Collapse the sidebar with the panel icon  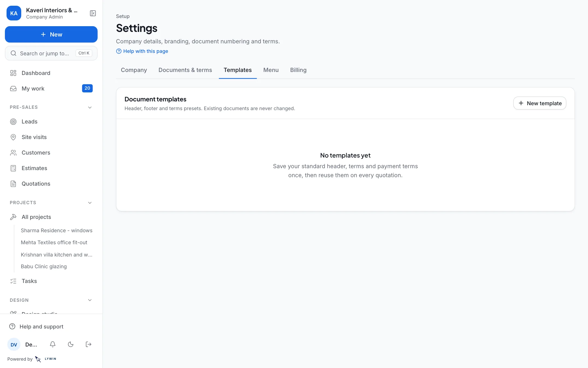[x=93, y=13]
